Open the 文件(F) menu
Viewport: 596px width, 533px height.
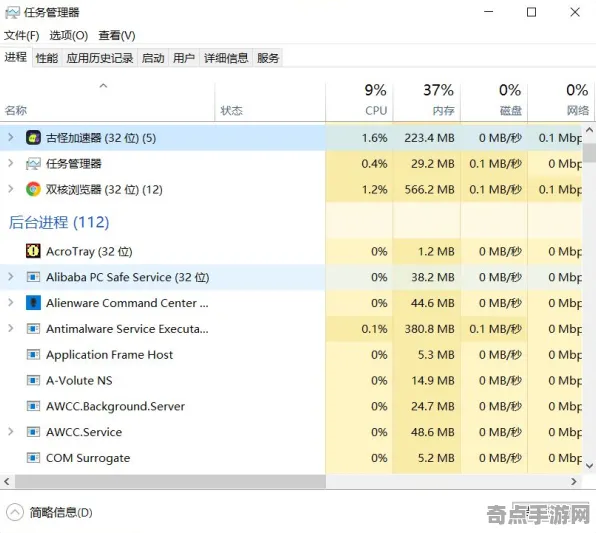point(22,35)
